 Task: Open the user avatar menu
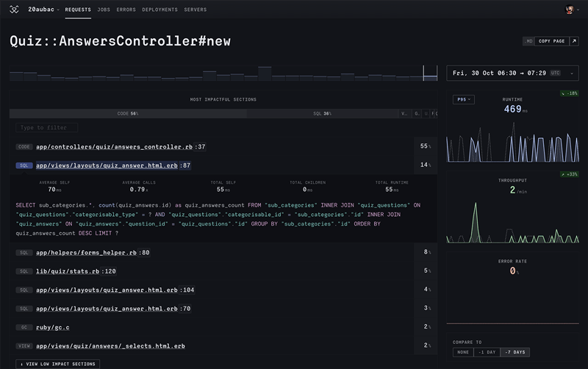(x=572, y=10)
